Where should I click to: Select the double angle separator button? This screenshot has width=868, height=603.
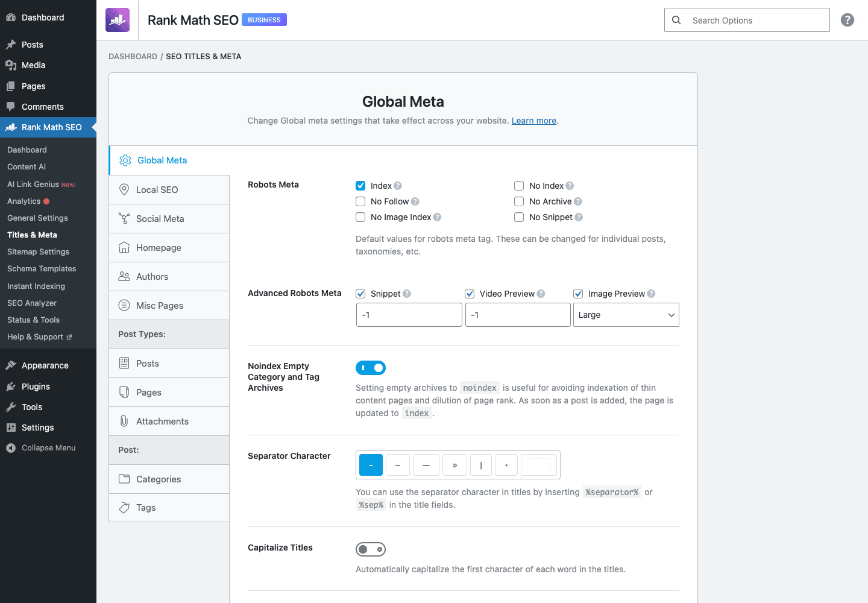pos(454,465)
